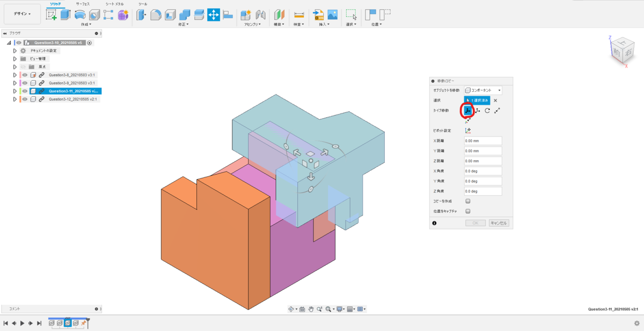
Task: Open timeline settings gear
Action: tap(636, 323)
